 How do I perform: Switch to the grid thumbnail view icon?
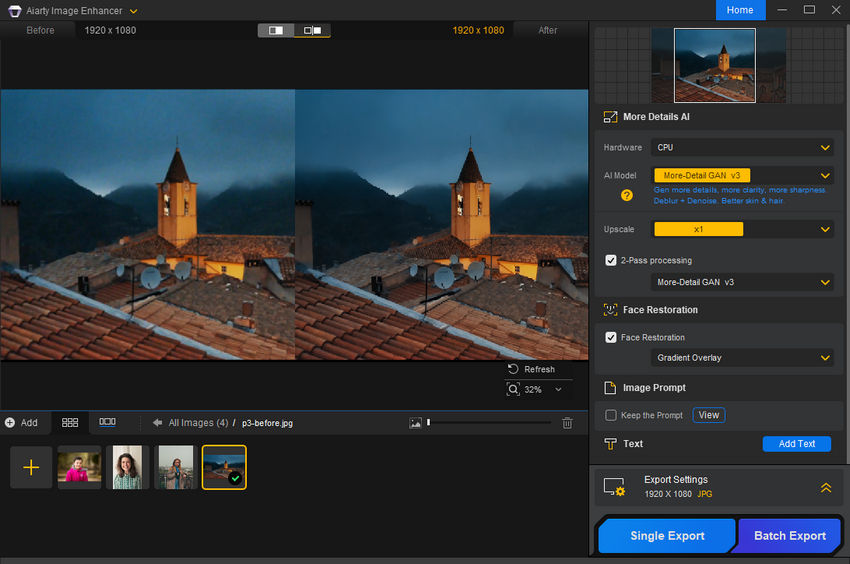coord(70,422)
